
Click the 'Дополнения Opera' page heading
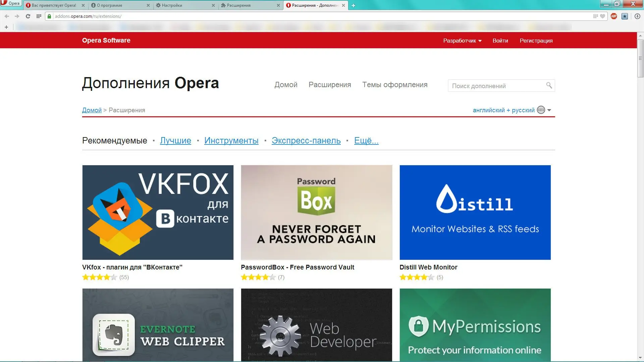point(150,83)
